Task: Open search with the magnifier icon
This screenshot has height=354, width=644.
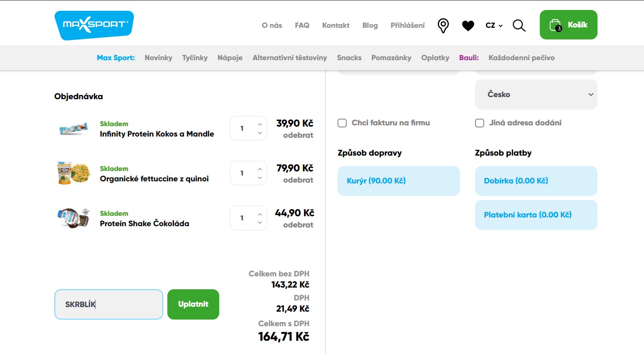Action: [519, 25]
